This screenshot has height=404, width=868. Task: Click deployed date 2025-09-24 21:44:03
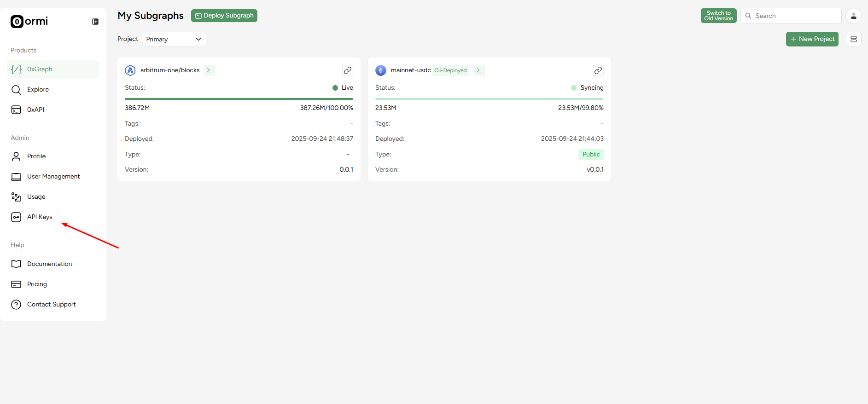pyautogui.click(x=572, y=139)
